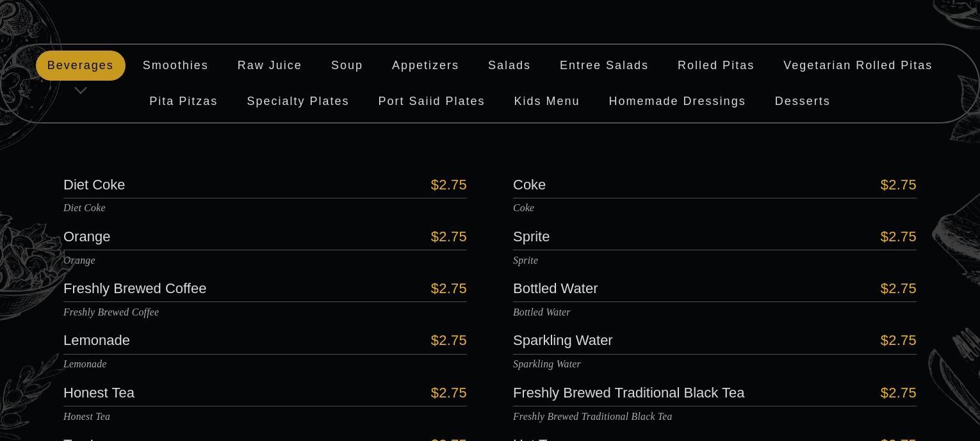Switch to Vegetarian Rolled Pitas

click(858, 65)
